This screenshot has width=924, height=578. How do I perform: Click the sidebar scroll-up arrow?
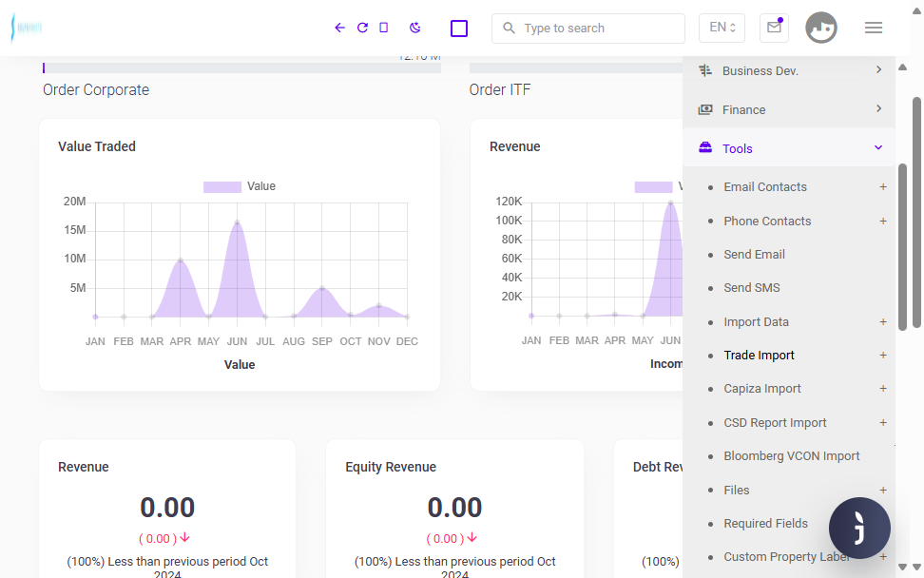click(902, 67)
